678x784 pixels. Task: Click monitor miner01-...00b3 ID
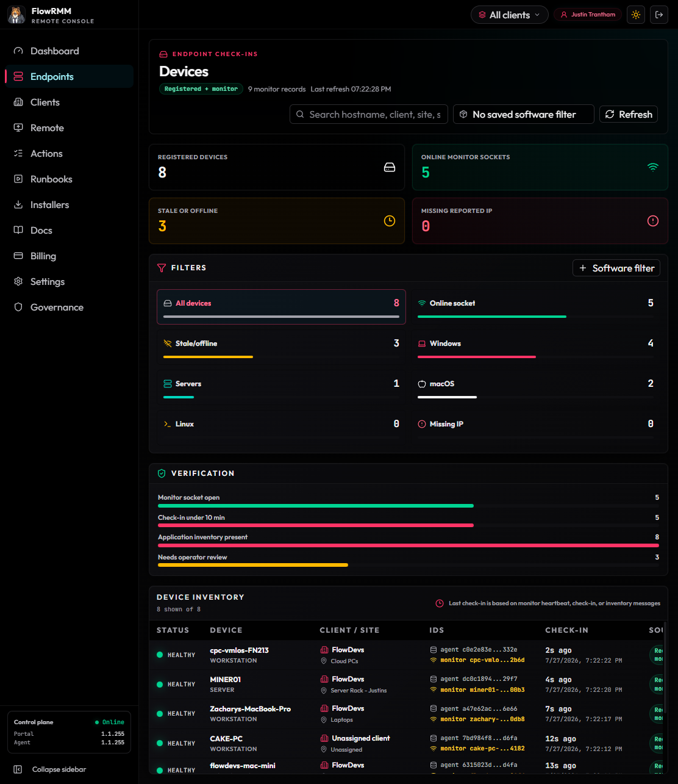pos(482,689)
